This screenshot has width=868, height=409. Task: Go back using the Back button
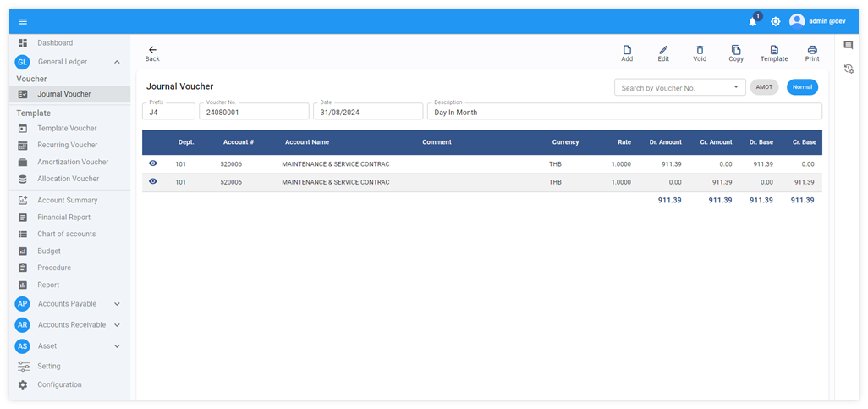[x=152, y=53]
